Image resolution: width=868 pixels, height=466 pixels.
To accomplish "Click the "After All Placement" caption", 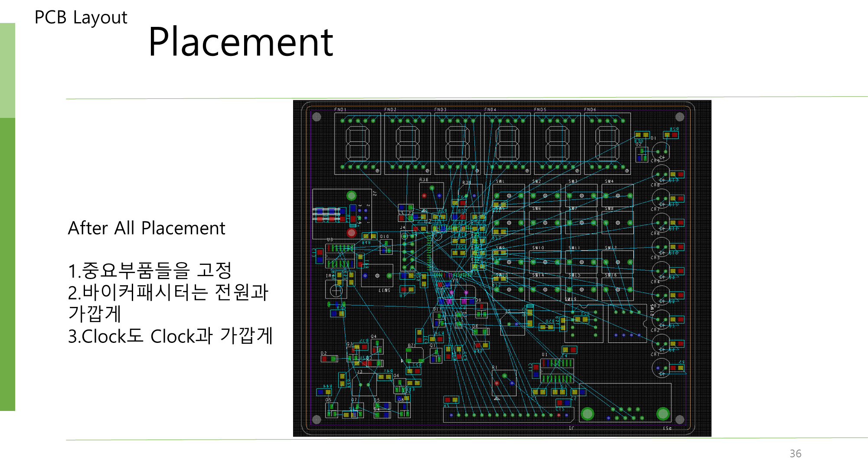I will [147, 228].
